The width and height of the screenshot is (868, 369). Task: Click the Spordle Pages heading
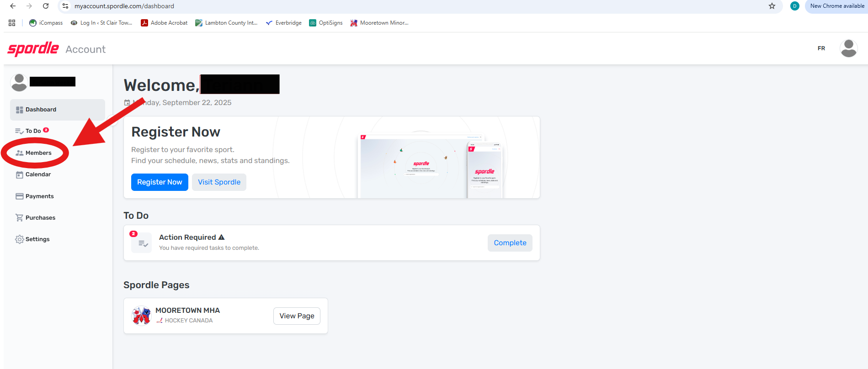[x=156, y=285]
